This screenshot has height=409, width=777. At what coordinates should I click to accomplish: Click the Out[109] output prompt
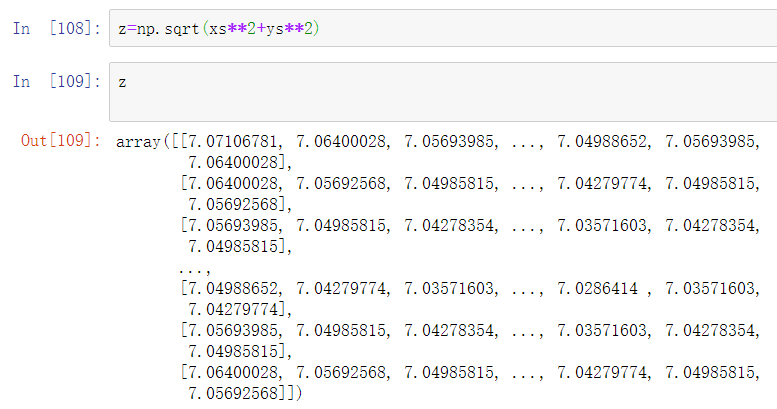tap(60, 140)
